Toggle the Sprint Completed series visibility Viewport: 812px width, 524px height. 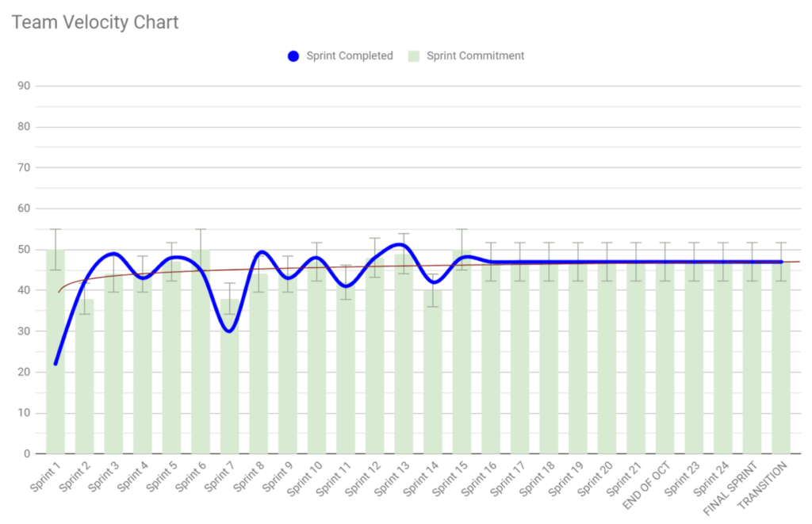[341, 55]
